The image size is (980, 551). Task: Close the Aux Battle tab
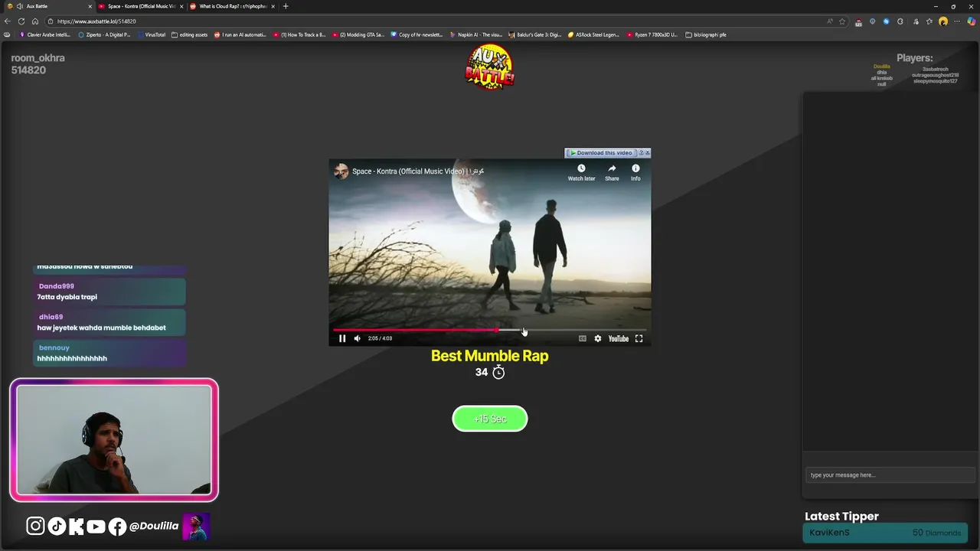(x=90, y=6)
